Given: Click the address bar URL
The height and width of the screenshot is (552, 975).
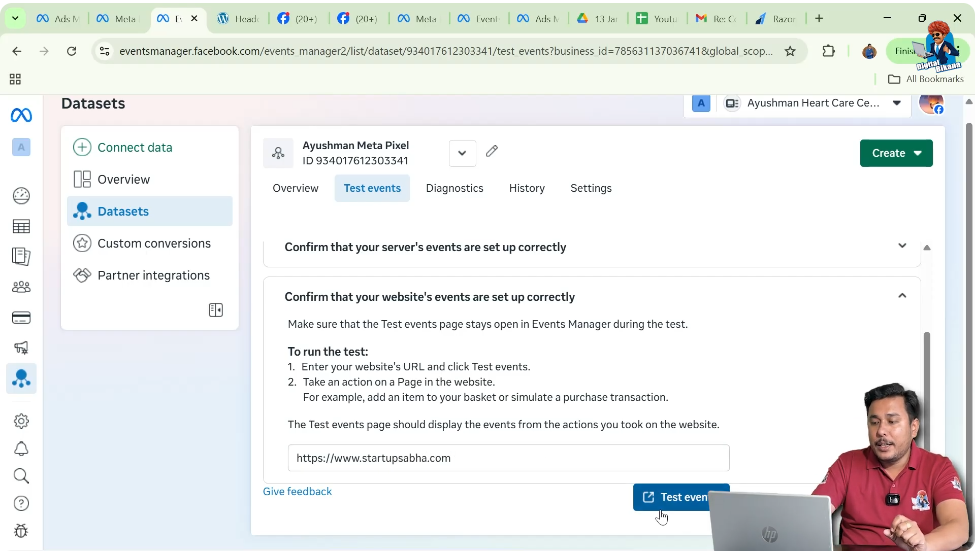Looking at the screenshot, I should [445, 51].
